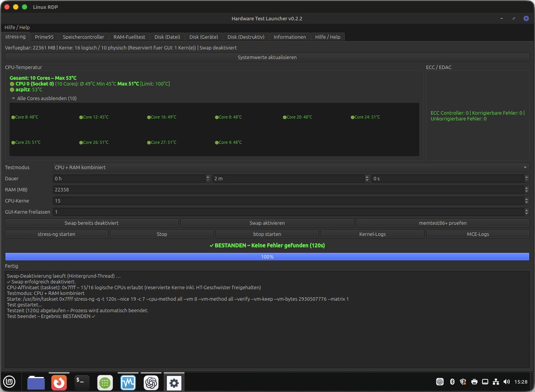
Task: Click the GUI-Kerne freilassen spinner arrows
Action: [527, 212]
